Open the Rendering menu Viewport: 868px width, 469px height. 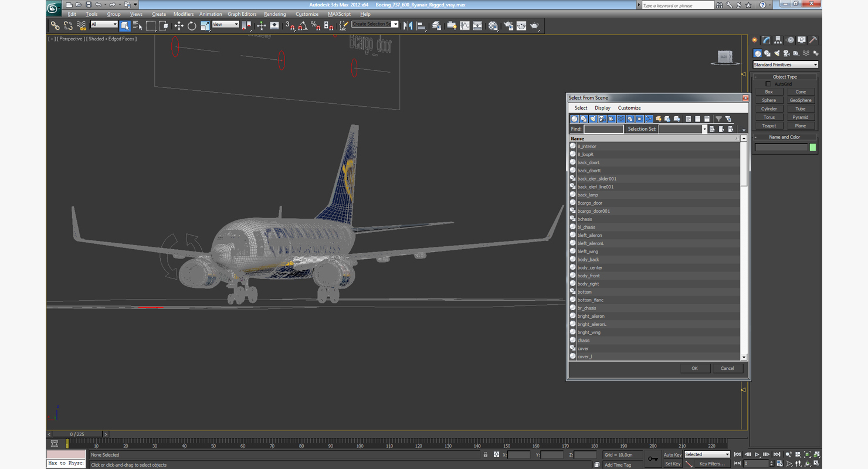(275, 14)
